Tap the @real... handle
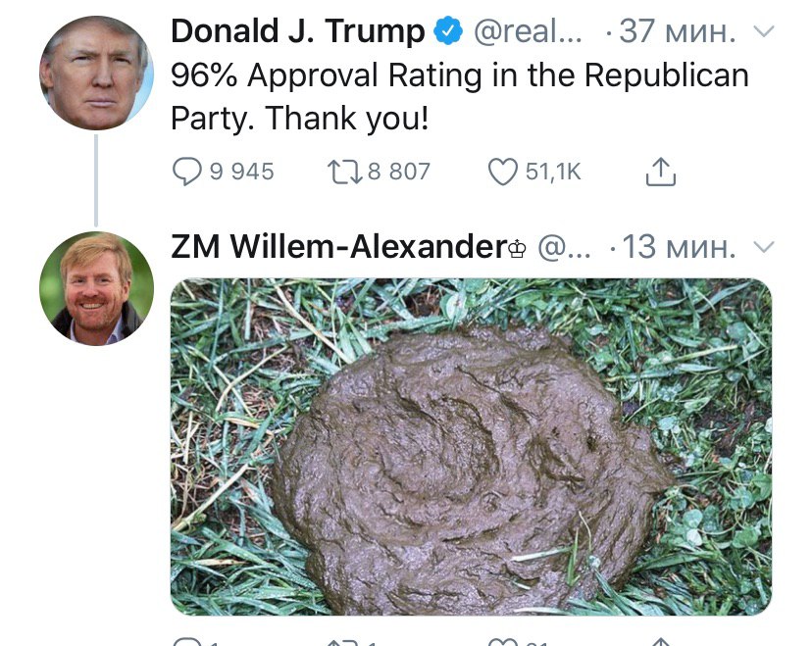 click(x=528, y=32)
